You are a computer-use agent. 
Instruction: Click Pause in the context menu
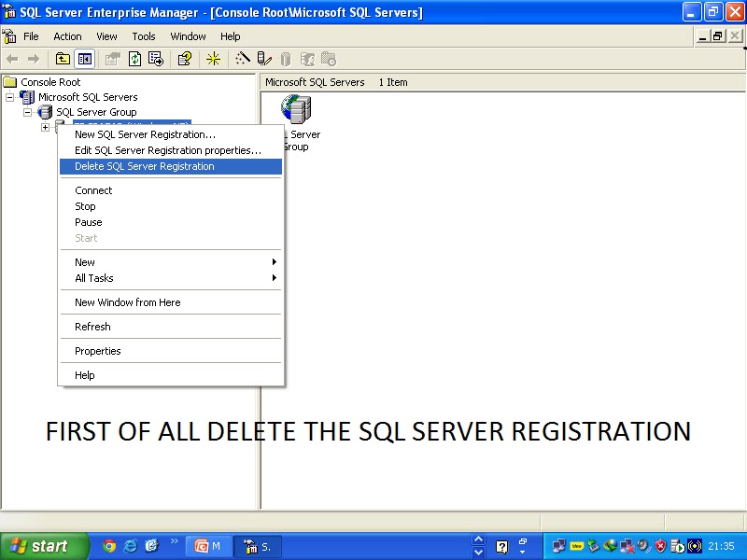[x=171, y=222]
